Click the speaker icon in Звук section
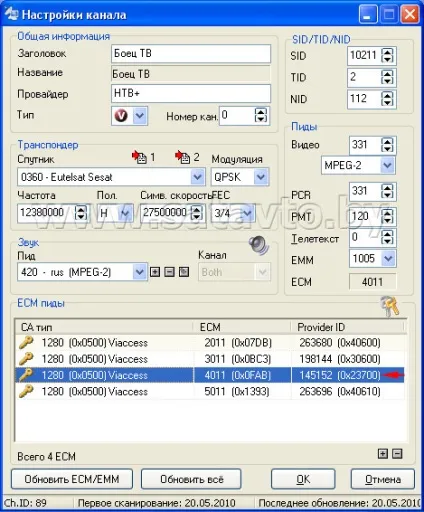The image size is (424, 512). (x=259, y=245)
